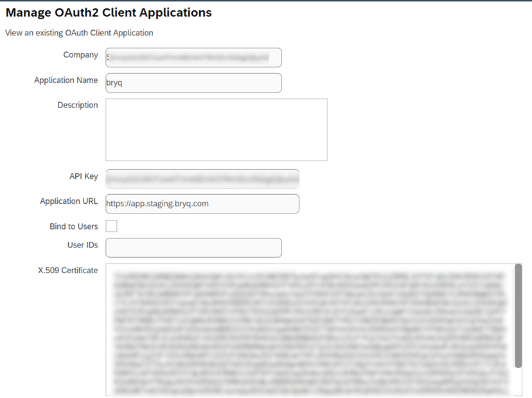532x398 pixels.
Task: Click the Company label
Action: point(80,55)
